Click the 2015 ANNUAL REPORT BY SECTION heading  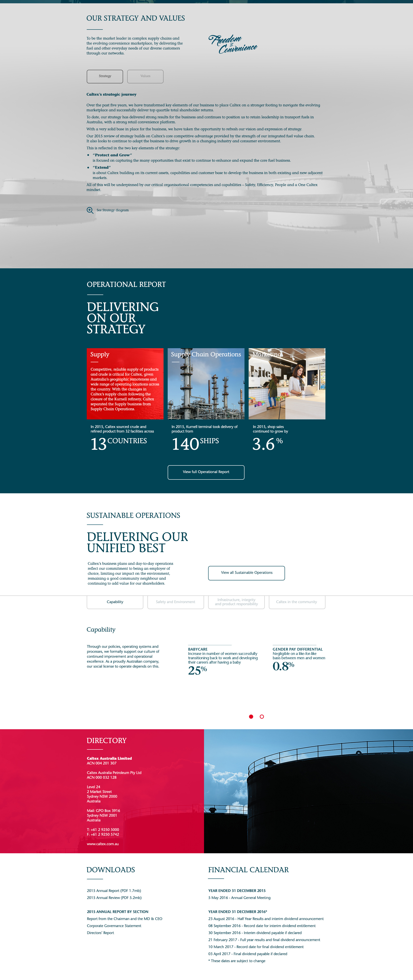[x=118, y=911]
